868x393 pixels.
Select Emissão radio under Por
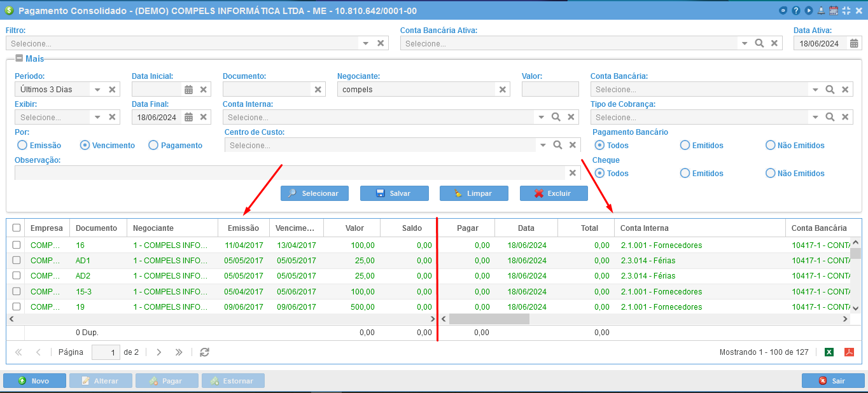click(x=22, y=145)
